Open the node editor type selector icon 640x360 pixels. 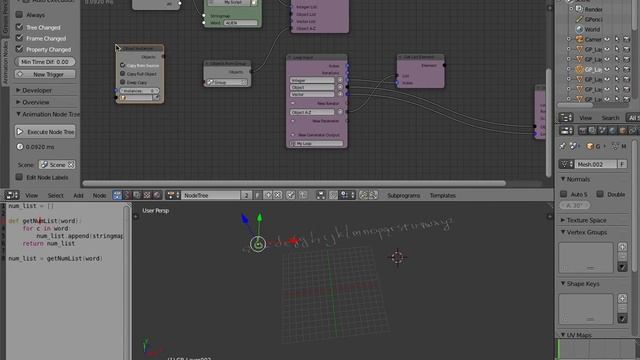tap(11, 196)
